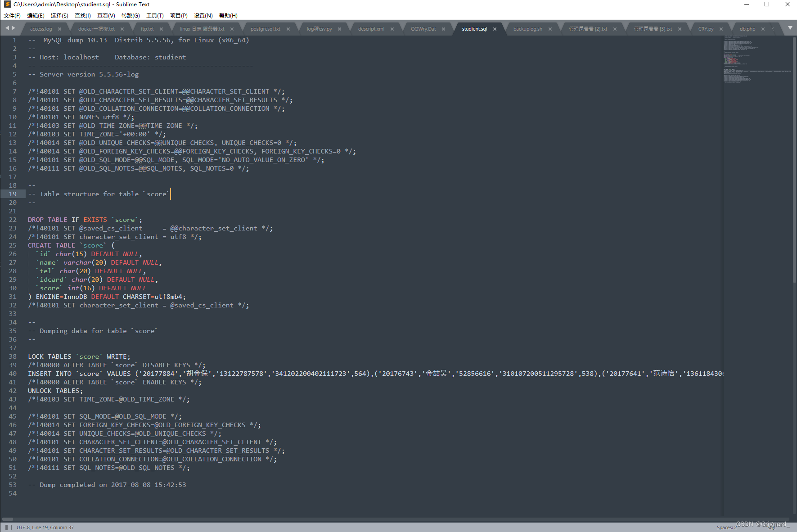
Task: Open the 转跳(G) menu
Action: click(x=131, y=15)
